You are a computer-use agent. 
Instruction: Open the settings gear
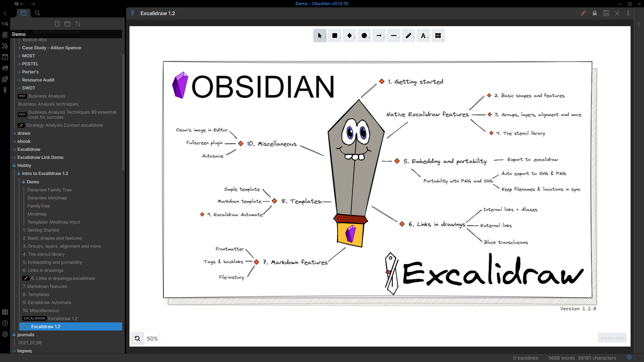click(x=5, y=334)
